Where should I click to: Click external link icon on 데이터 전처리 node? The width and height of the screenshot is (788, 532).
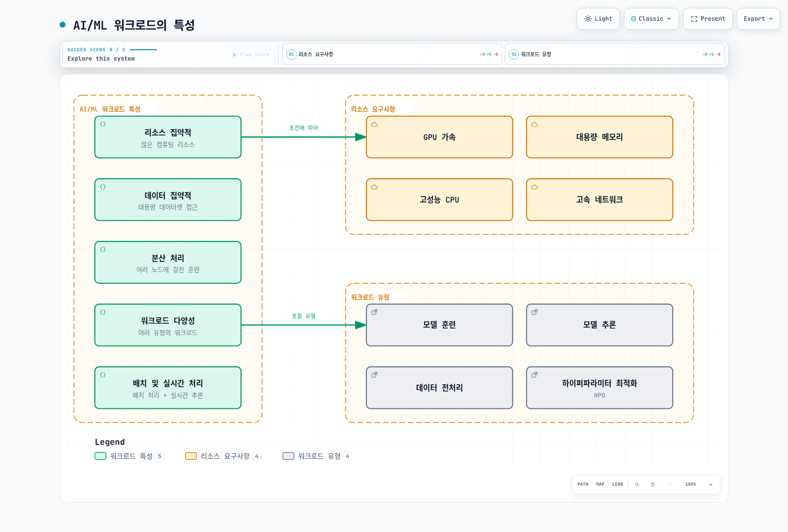coord(374,374)
